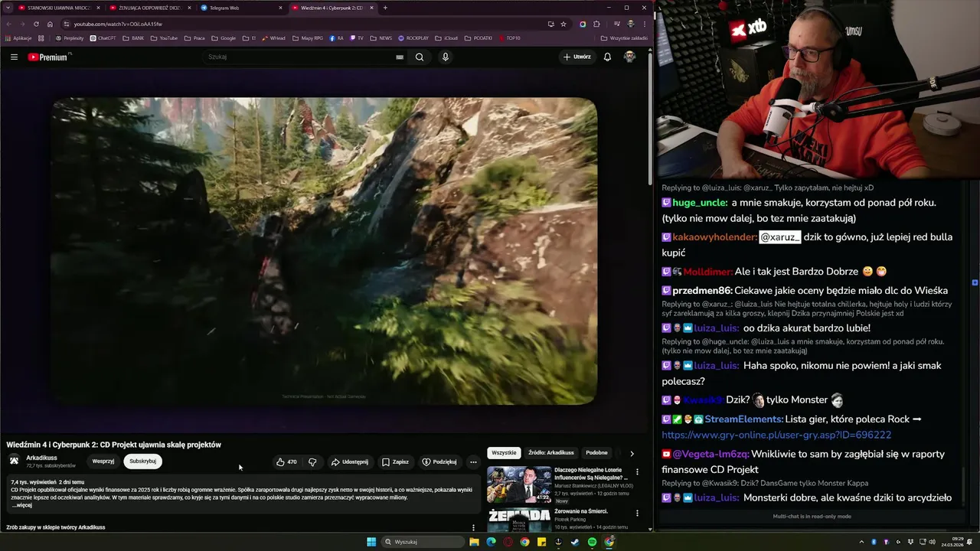The width and height of the screenshot is (980, 551).
Task: Open options for Żerowanie na Śmierci video
Action: coord(637,513)
